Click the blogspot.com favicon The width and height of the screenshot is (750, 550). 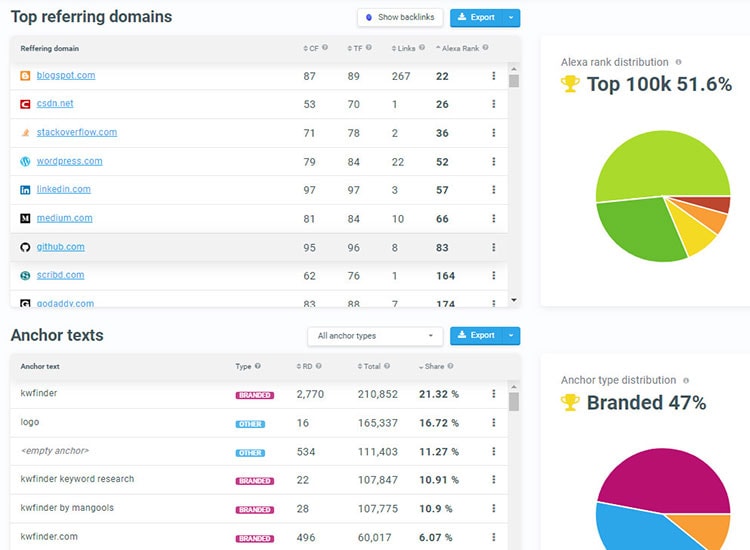pyautogui.click(x=25, y=76)
